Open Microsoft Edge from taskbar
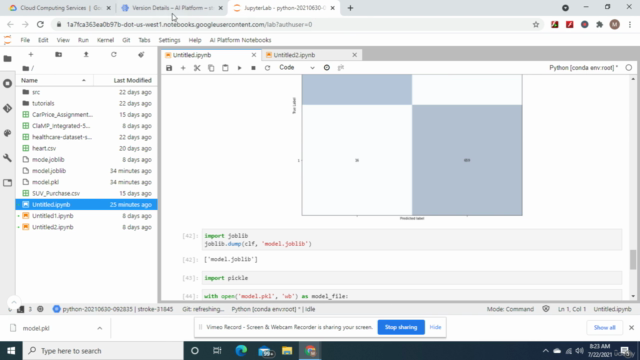This screenshot has height=360, width=640. click(x=241, y=351)
